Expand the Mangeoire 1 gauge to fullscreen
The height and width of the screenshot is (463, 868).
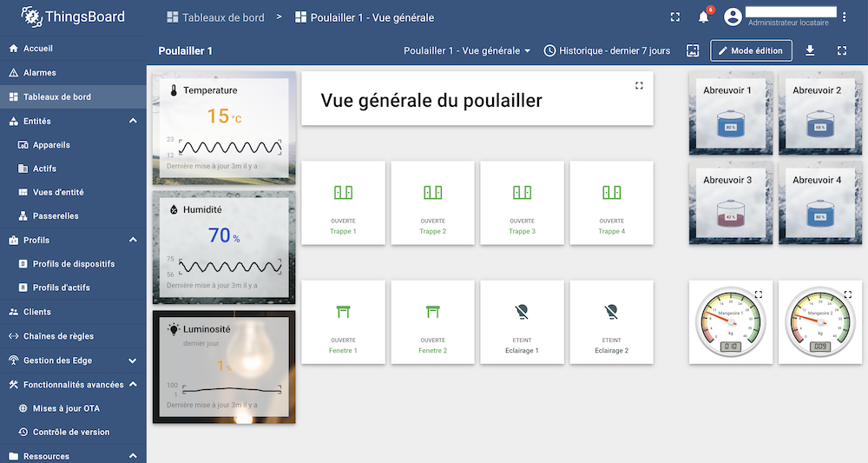tap(758, 294)
